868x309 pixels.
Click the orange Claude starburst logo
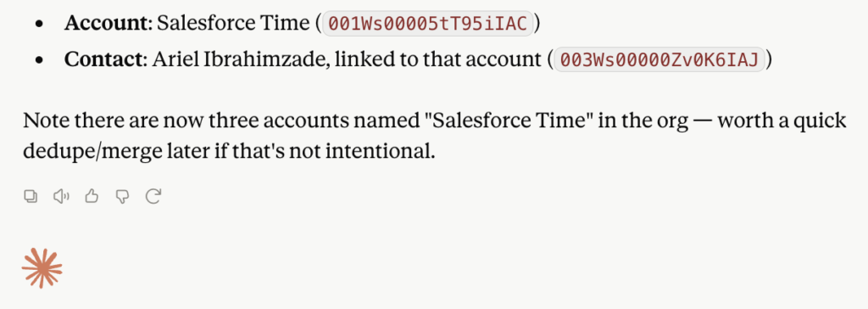click(42, 268)
